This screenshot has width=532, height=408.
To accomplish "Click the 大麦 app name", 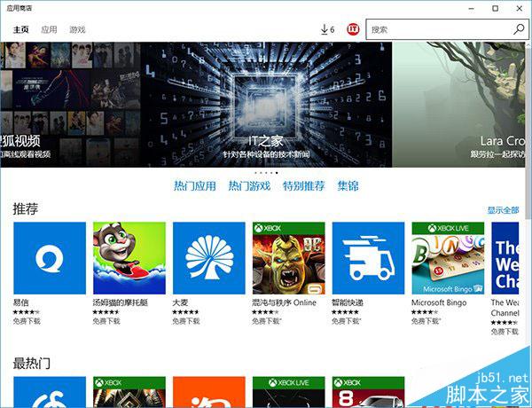I will [180, 302].
